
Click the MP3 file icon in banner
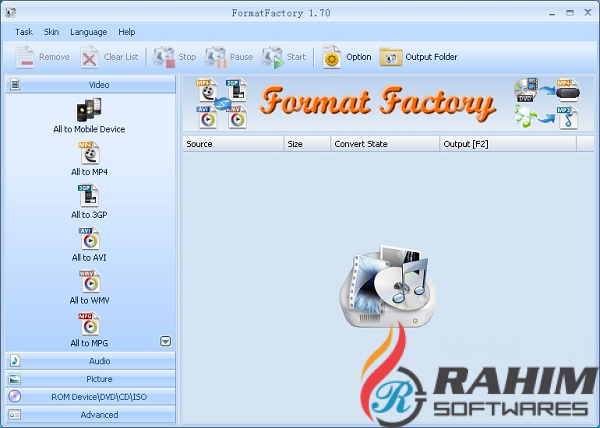pyautogui.click(x=567, y=118)
